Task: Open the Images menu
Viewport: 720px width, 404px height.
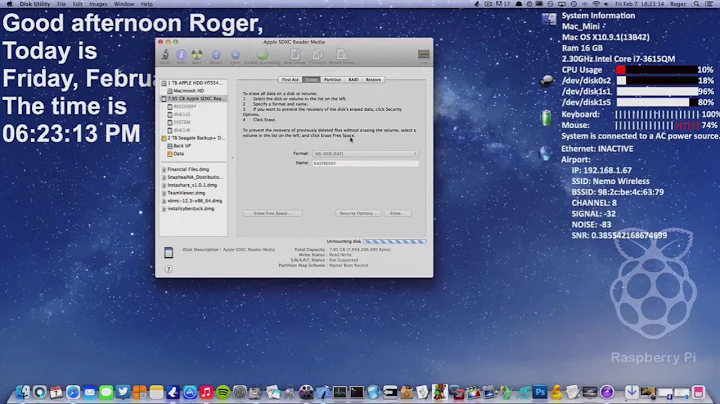Action: tap(98, 4)
